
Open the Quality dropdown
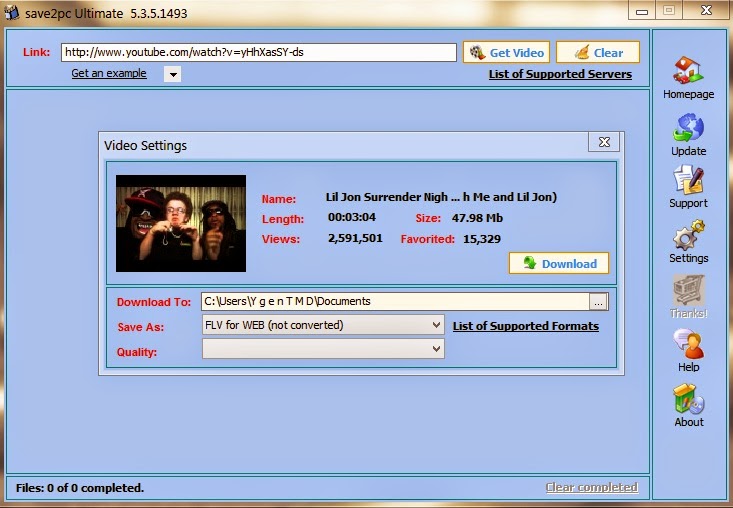click(x=323, y=349)
